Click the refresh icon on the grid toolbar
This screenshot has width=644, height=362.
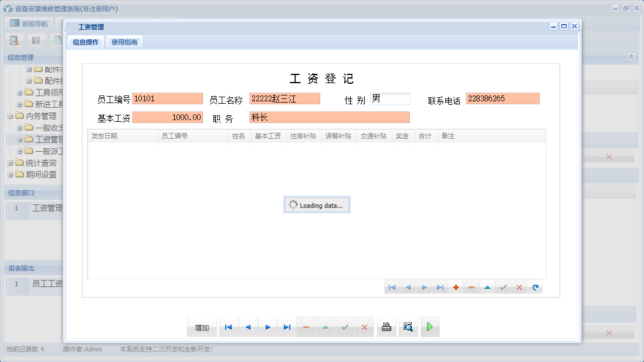[534, 287]
